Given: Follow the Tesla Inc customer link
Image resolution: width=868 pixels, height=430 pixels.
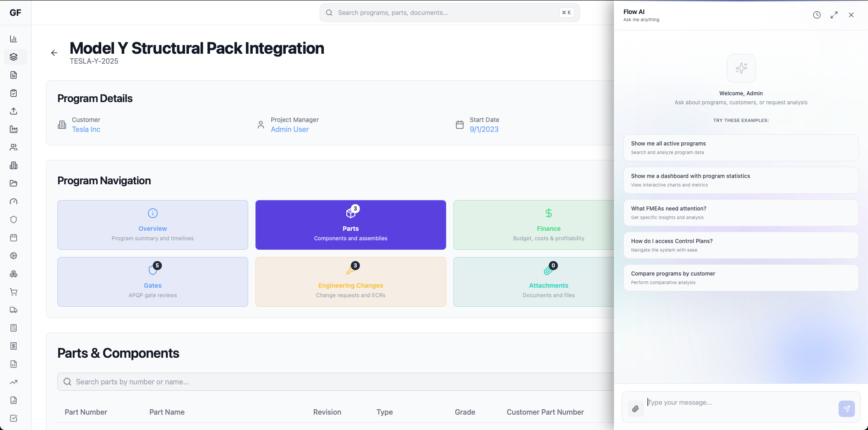Looking at the screenshot, I should point(86,129).
